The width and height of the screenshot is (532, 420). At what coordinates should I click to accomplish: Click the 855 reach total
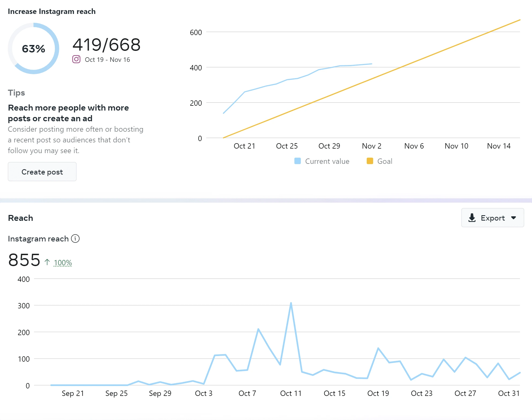(x=24, y=260)
